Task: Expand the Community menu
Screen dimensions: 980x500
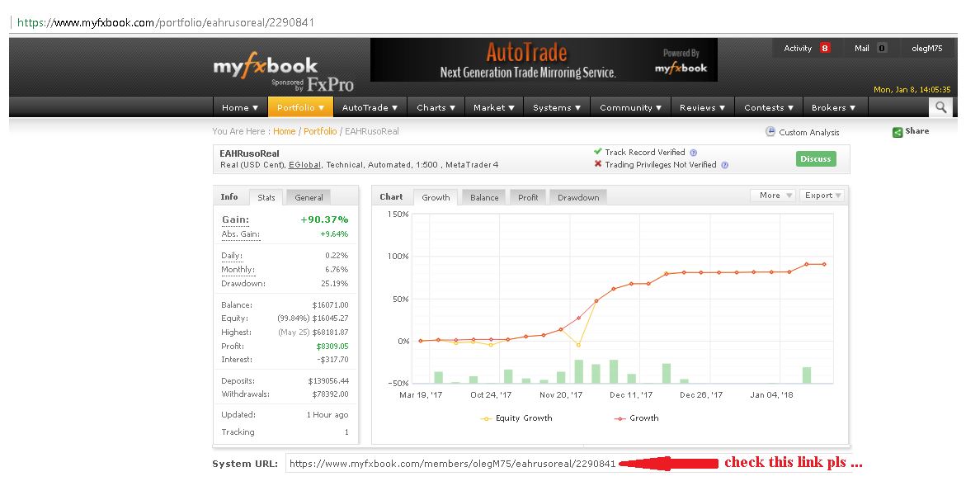Action: click(x=630, y=107)
